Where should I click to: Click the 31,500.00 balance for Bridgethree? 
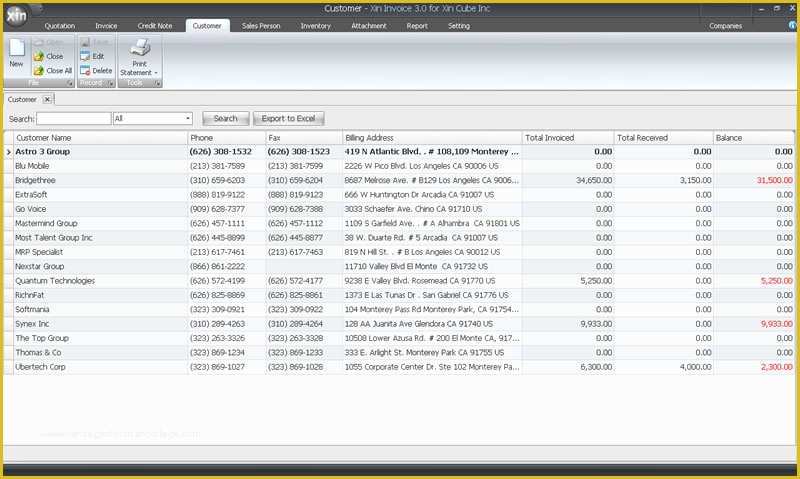click(774, 181)
